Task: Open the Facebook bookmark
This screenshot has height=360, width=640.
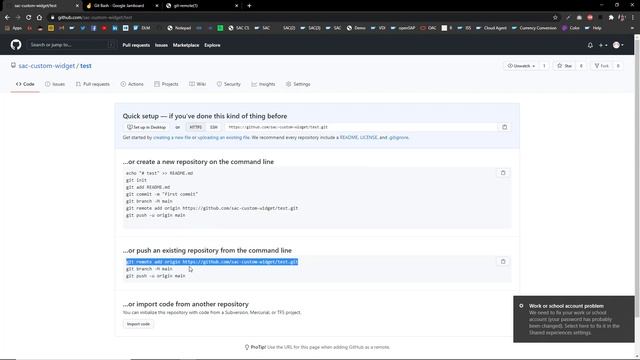Action: [x=93, y=28]
